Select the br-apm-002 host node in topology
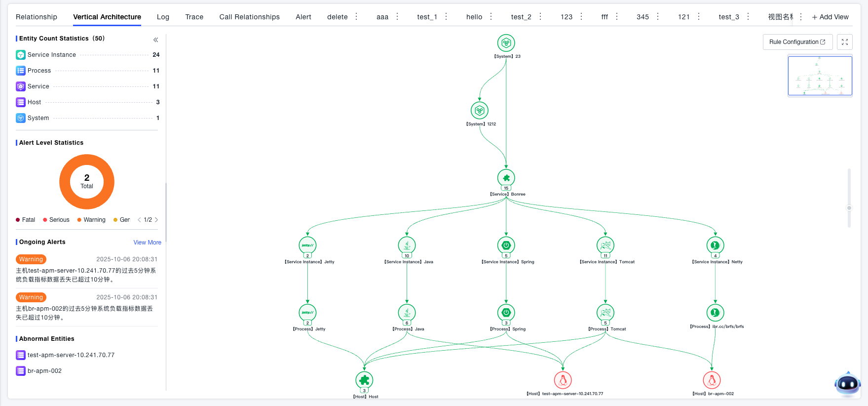This screenshot has height=406, width=868. (712, 380)
